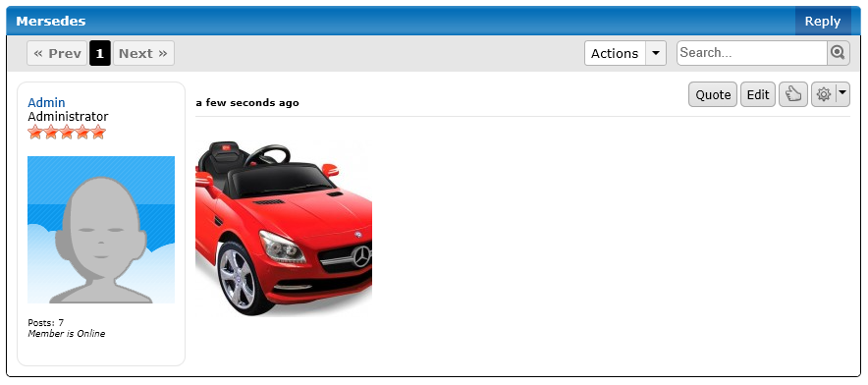Click the Administrator rank label
This screenshot has height=385, width=868.
coord(68,116)
